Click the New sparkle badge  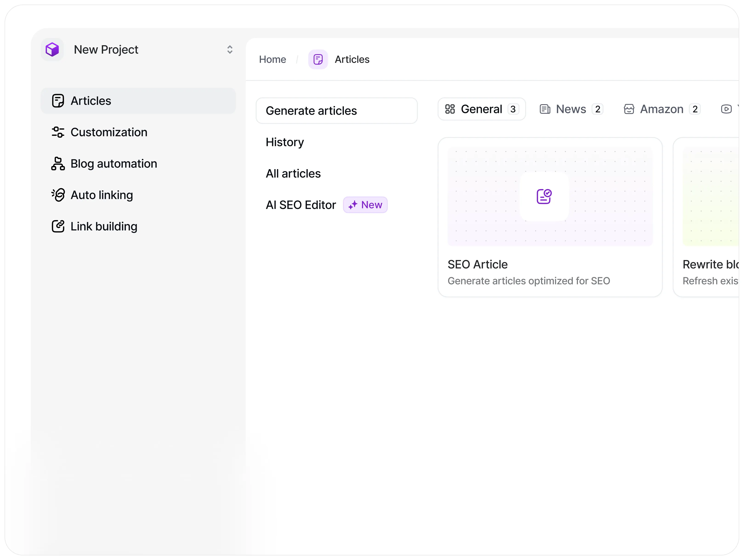(x=365, y=205)
